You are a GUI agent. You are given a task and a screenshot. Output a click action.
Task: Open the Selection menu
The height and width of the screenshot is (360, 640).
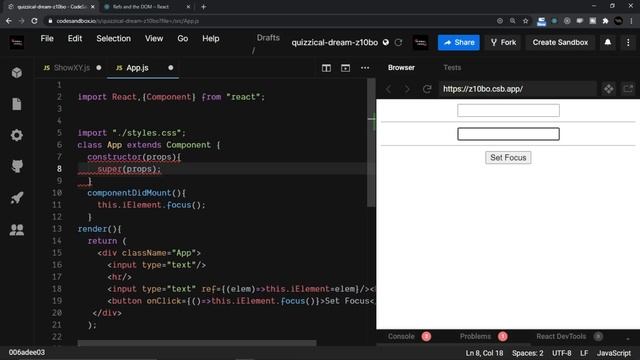point(113,39)
